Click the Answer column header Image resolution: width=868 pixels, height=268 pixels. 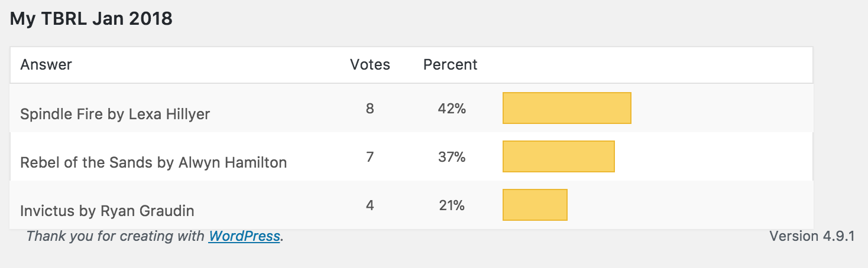coord(46,64)
